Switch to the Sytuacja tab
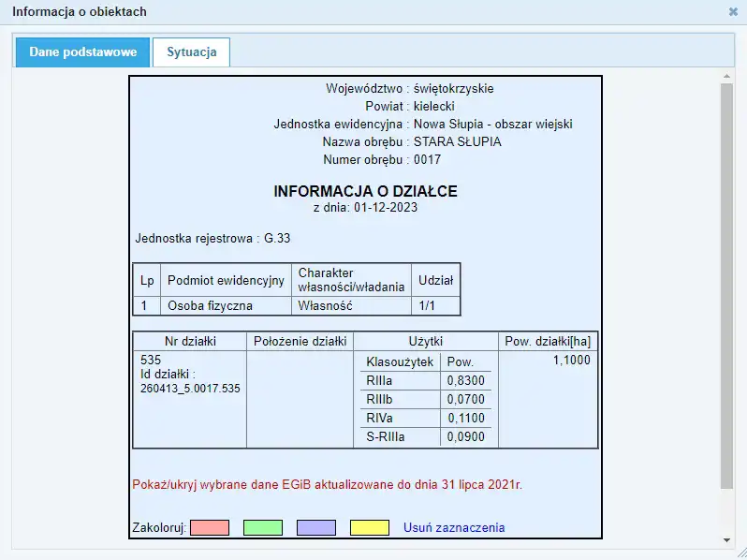The width and height of the screenshot is (747, 560). pyautogui.click(x=192, y=52)
